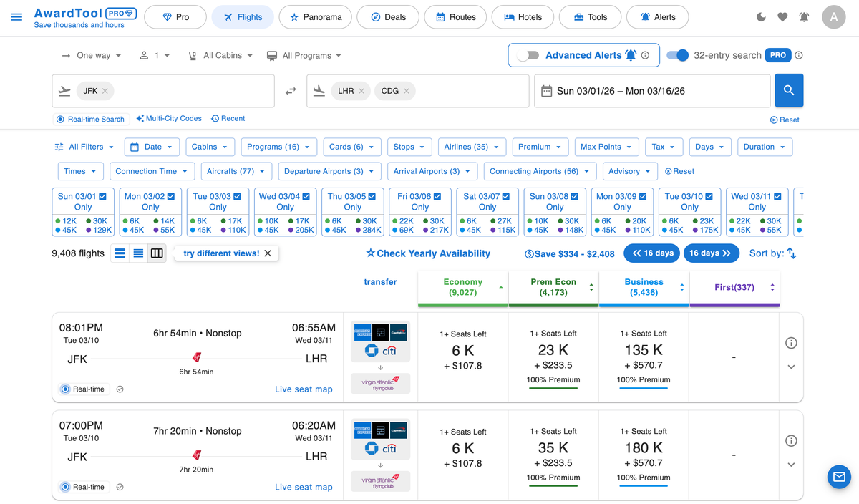Open the Live seat map for the first flight
859x504 pixels.
click(304, 389)
